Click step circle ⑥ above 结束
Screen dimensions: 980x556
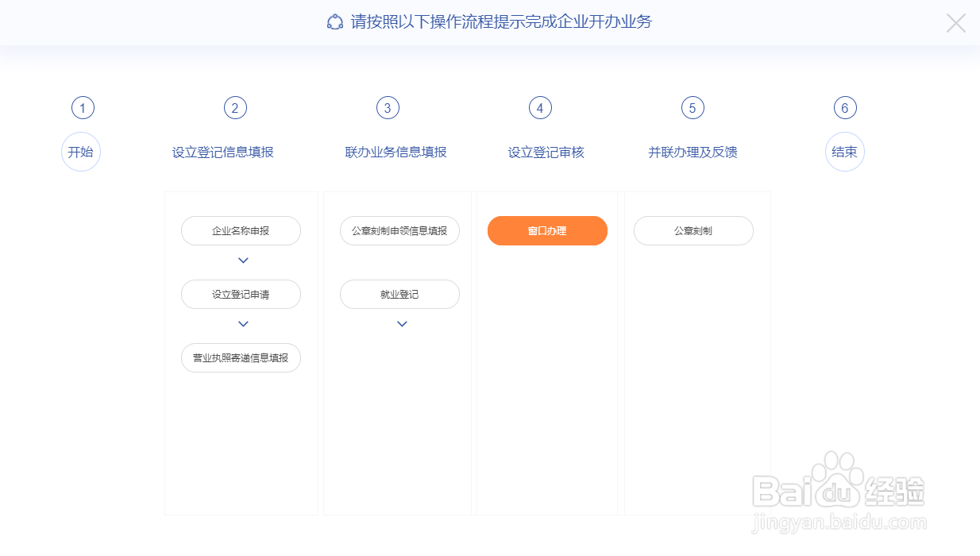(844, 107)
